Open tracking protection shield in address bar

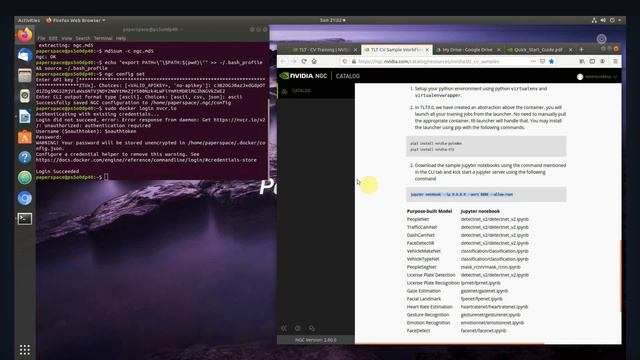point(345,61)
